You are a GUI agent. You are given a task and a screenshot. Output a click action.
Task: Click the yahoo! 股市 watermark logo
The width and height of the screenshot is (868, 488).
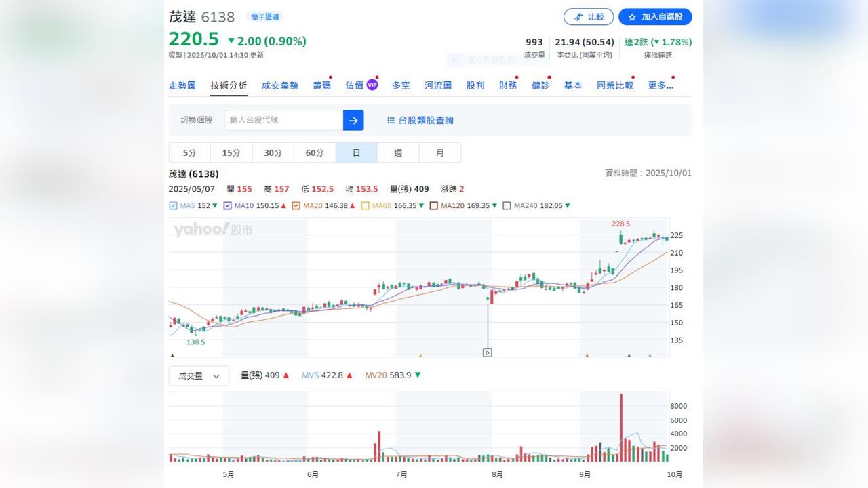point(212,230)
